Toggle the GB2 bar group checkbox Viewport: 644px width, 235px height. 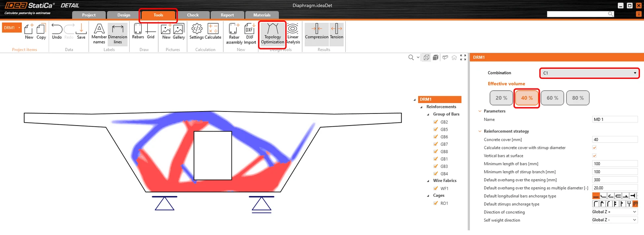point(436,122)
